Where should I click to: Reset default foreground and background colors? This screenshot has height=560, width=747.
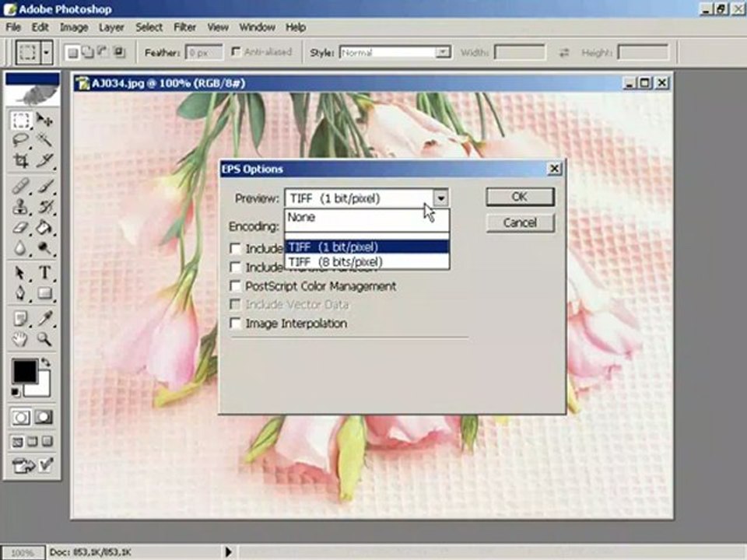[16, 392]
